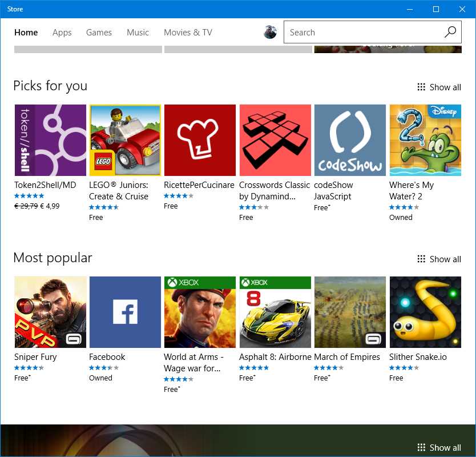This screenshot has width=476, height=457.
Task: Click the star rating under Asphalt 8: Airborne
Action: 254,368
